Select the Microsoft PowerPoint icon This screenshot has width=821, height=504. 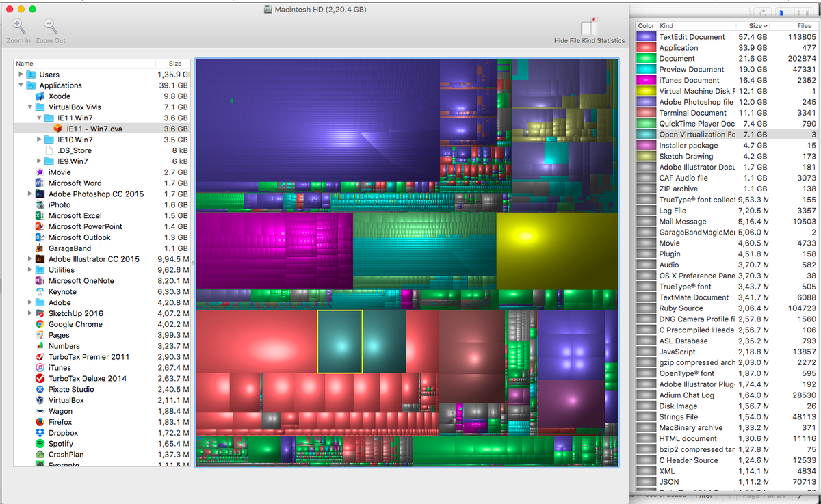point(40,226)
